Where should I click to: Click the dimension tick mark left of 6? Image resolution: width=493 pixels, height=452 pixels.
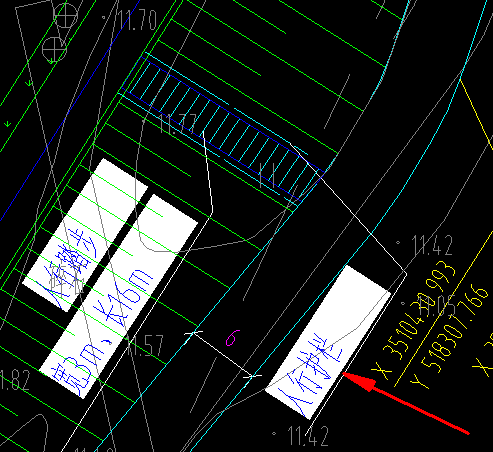coord(194,333)
